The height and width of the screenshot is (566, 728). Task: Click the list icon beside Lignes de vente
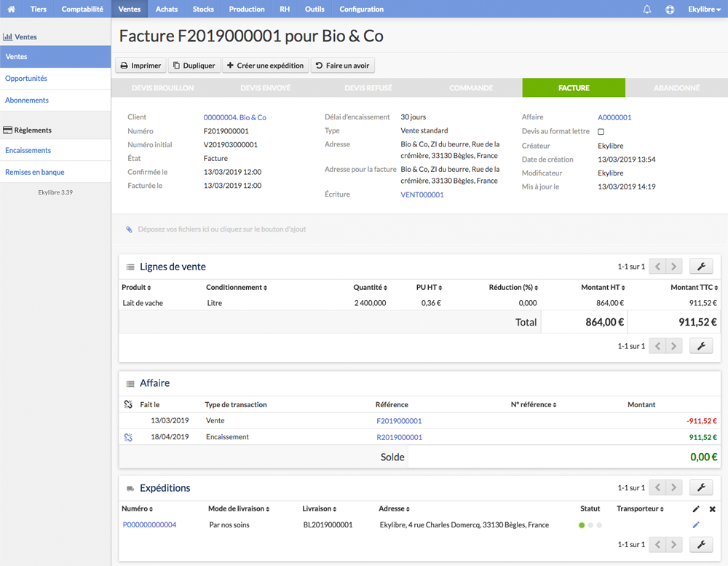pyautogui.click(x=130, y=267)
